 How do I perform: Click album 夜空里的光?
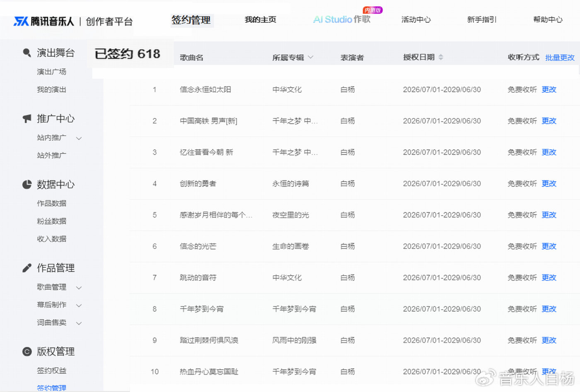tap(290, 215)
